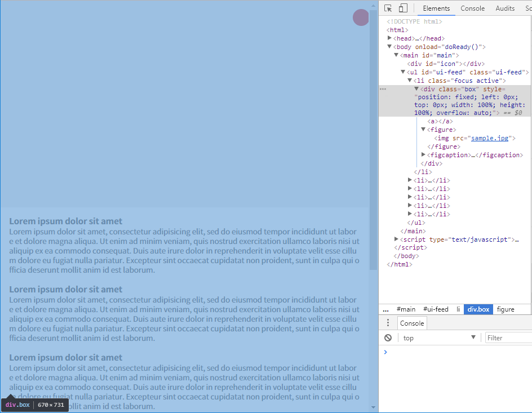Click the round purple icon on page

[361, 17]
